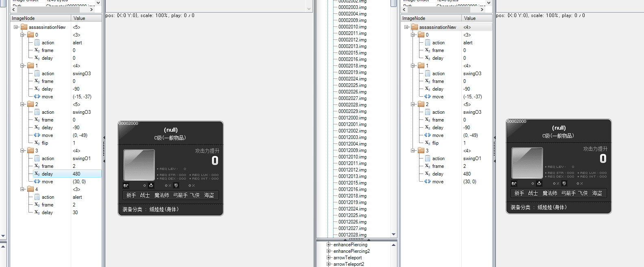The width and height of the screenshot is (644, 267).
Task: Click the up arrow above enhancePiercing list scrollbar
Action: [393, 245]
